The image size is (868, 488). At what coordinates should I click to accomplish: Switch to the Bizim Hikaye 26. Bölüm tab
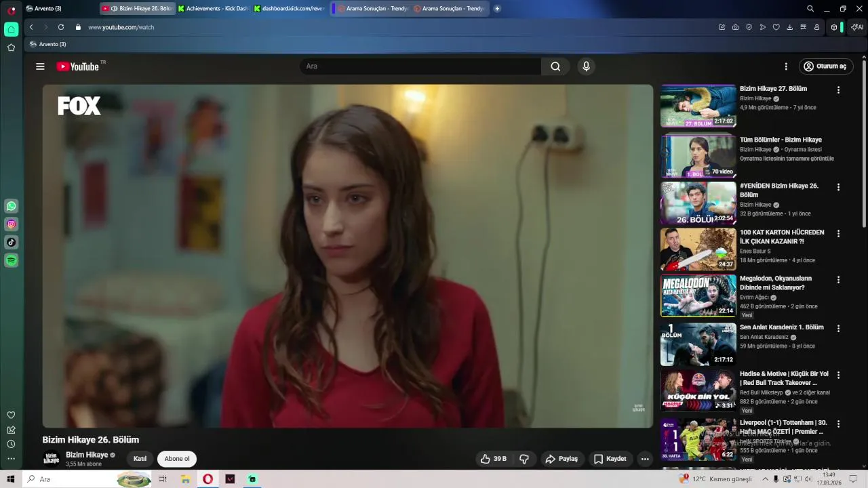[x=138, y=9]
